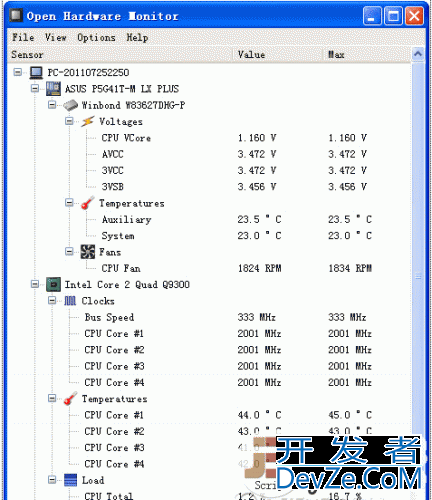Open the Help menu
The width and height of the screenshot is (432, 500).
pyautogui.click(x=137, y=37)
